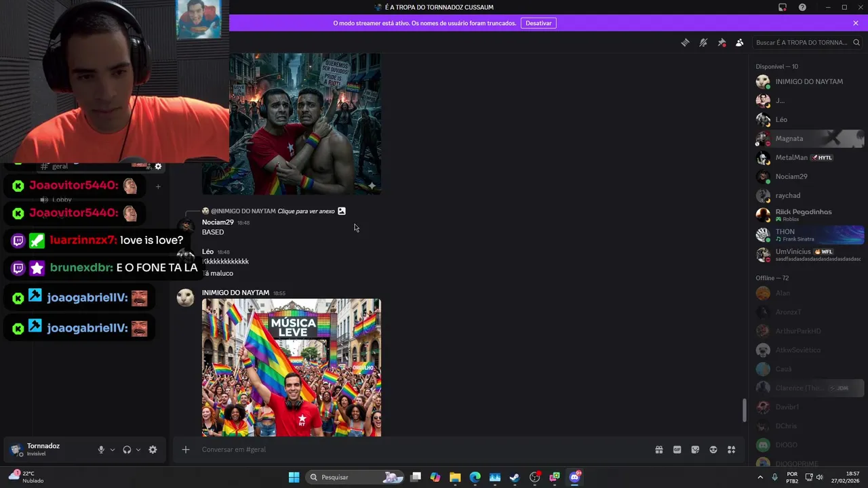Open the 'MÚSICA LEVE' image attachment
This screenshot has width=868, height=488.
[292, 367]
